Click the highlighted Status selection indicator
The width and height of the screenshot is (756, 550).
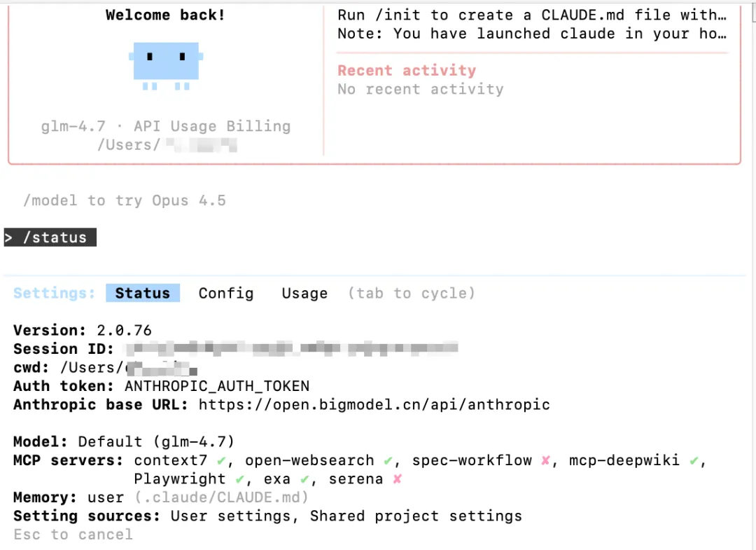click(x=143, y=293)
